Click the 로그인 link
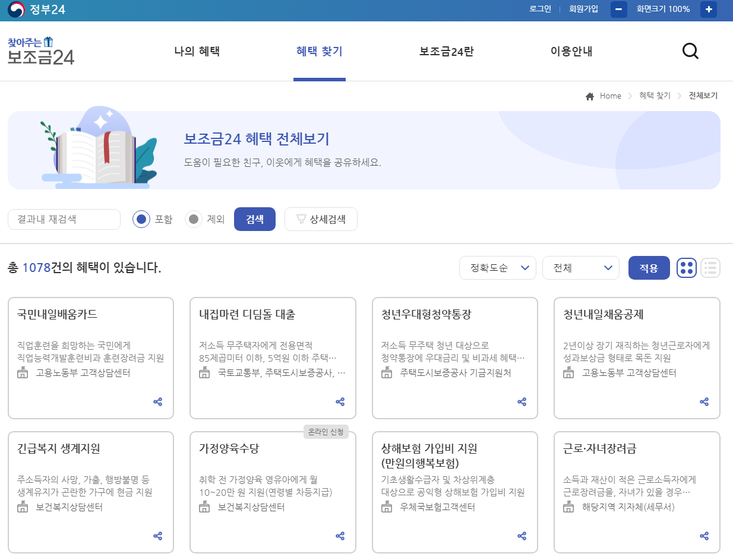 pyautogui.click(x=541, y=9)
